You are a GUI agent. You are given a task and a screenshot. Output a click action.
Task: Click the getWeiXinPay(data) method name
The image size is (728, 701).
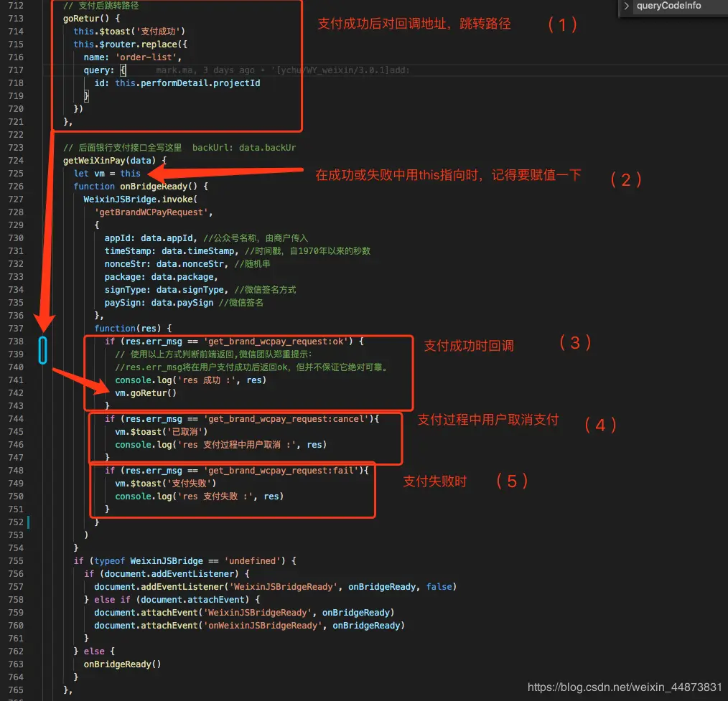pyautogui.click(x=109, y=161)
